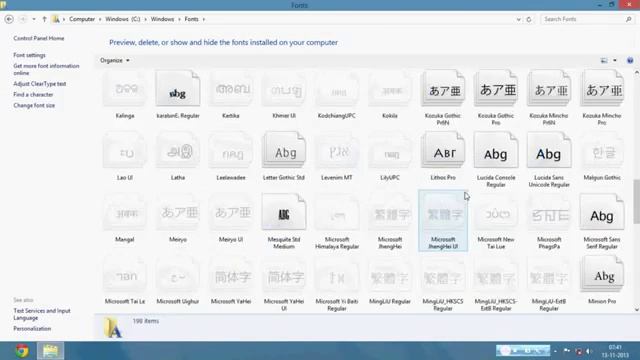Select the Kokila font icon
The image size is (640, 360).
390,89
